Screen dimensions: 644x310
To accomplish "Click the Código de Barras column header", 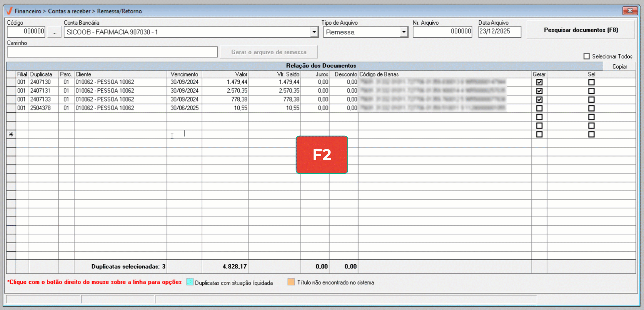I will (x=445, y=74).
